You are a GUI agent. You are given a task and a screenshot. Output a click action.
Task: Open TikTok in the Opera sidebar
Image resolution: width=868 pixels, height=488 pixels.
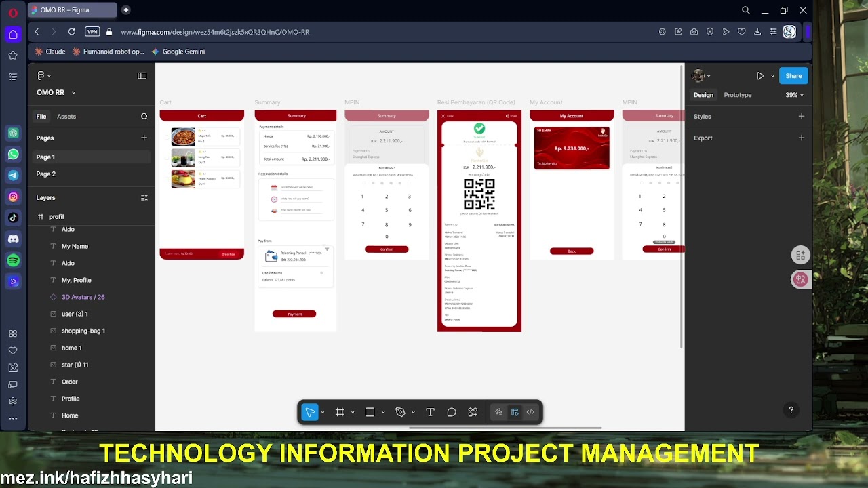click(13, 218)
